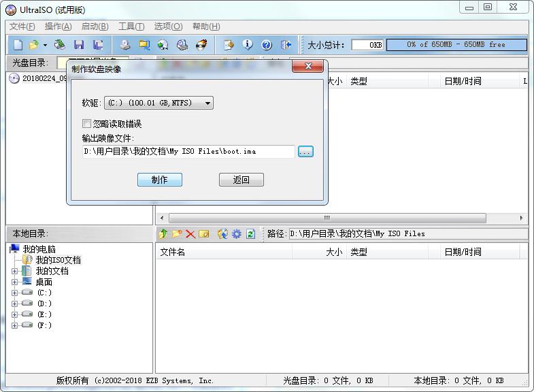Screen dimensions: 534x392
Task: Open the 操作(A) menu
Action: click(59, 27)
